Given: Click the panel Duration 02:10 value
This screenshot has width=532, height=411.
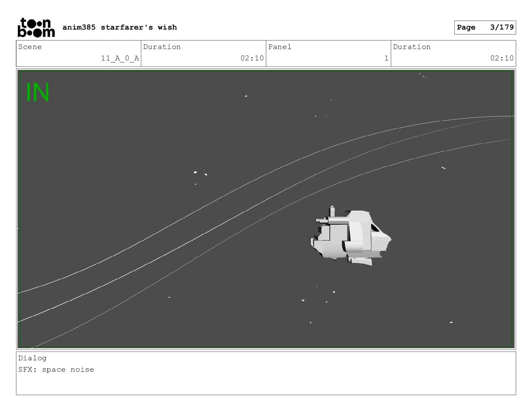Looking at the screenshot, I should pyautogui.click(x=502, y=58).
